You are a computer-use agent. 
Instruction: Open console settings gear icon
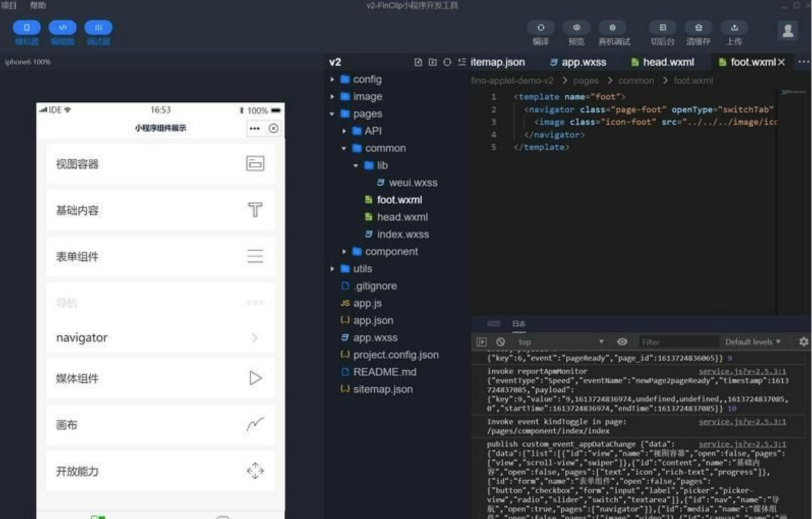[x=804, y=342]
